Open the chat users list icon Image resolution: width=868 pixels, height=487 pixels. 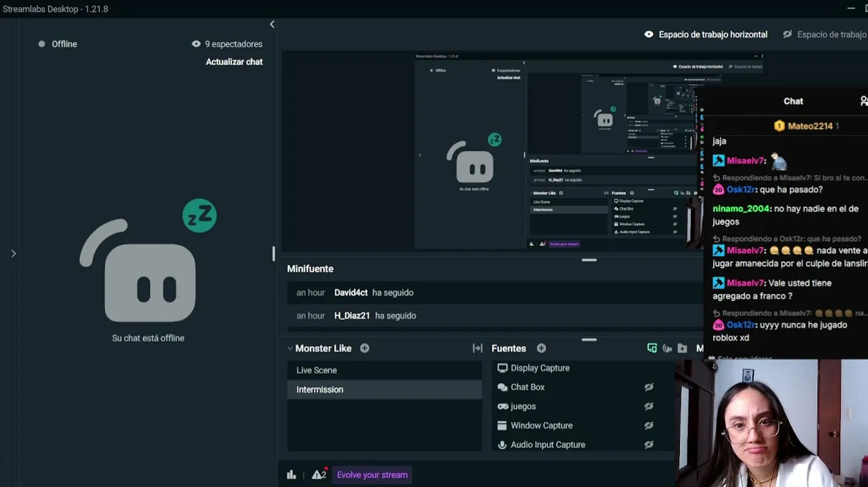(864, 101)
